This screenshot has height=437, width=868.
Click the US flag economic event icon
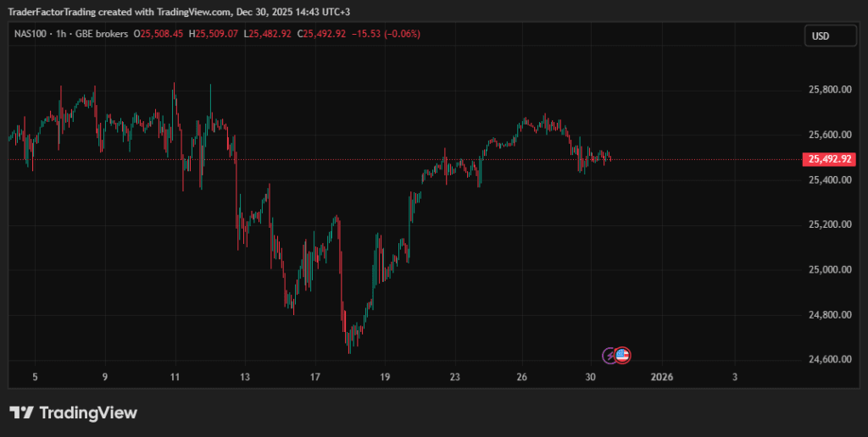click(623, 355)
